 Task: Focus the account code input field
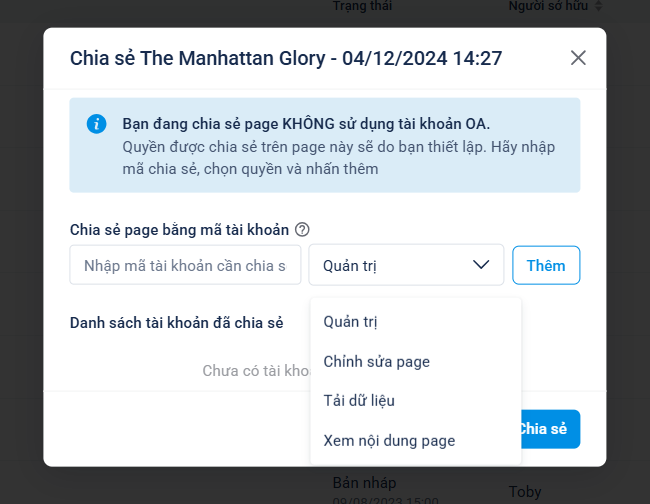tap(185, 265)
